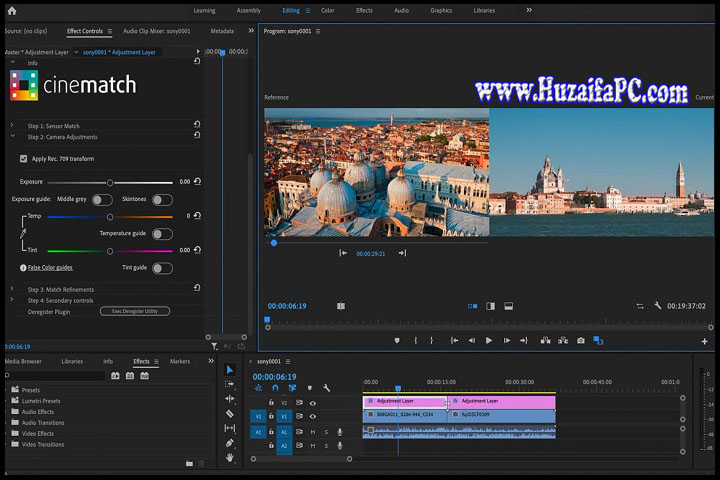Go to the Home screen icon
720x480 pixels.
coord(12,11)
